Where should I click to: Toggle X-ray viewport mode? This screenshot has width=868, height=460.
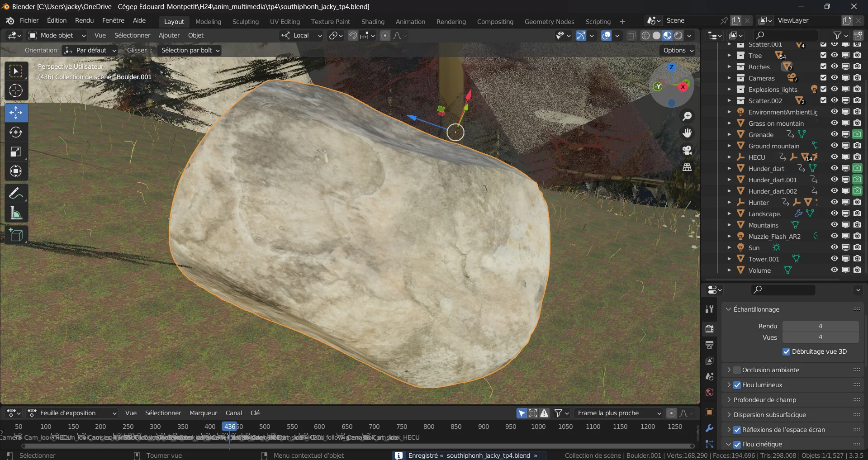pos(631,35)
